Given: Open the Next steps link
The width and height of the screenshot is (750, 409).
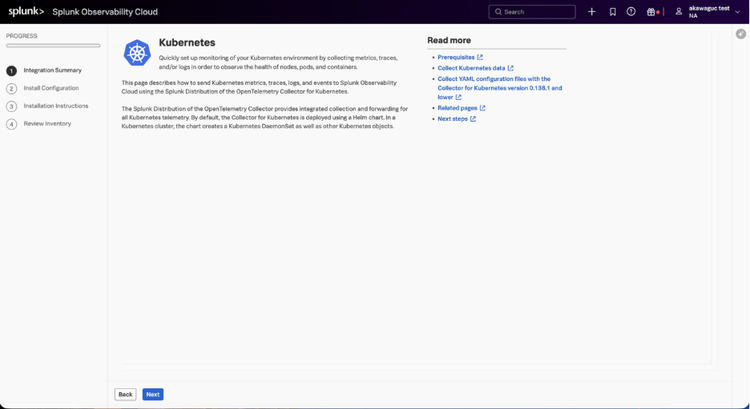Looking at the screenshot, I should click(x=452, y=119).
